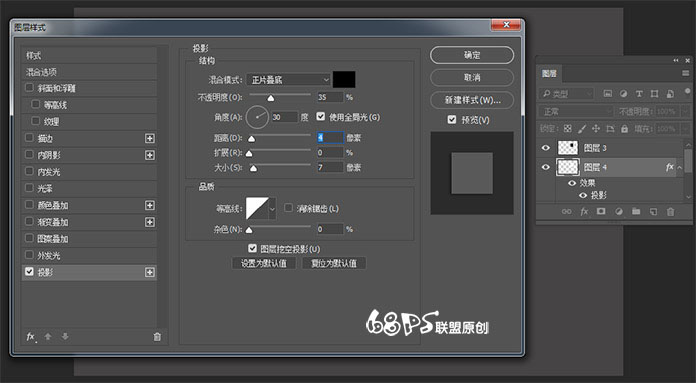Enable the 等高线 sub-option checkbox
Image resolution: width=696 pixels, height=383 pixels.
coord(36,104)
